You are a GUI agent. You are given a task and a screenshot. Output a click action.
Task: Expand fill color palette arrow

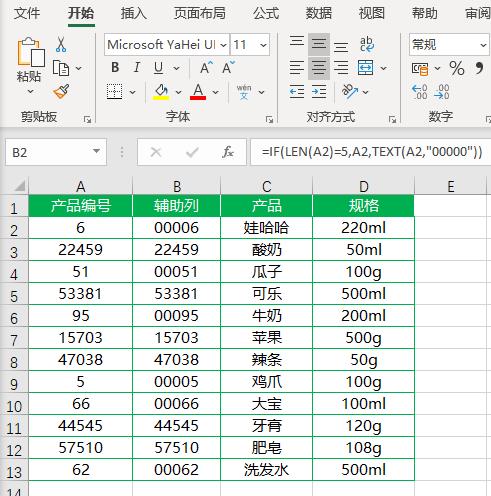point(179,92)
